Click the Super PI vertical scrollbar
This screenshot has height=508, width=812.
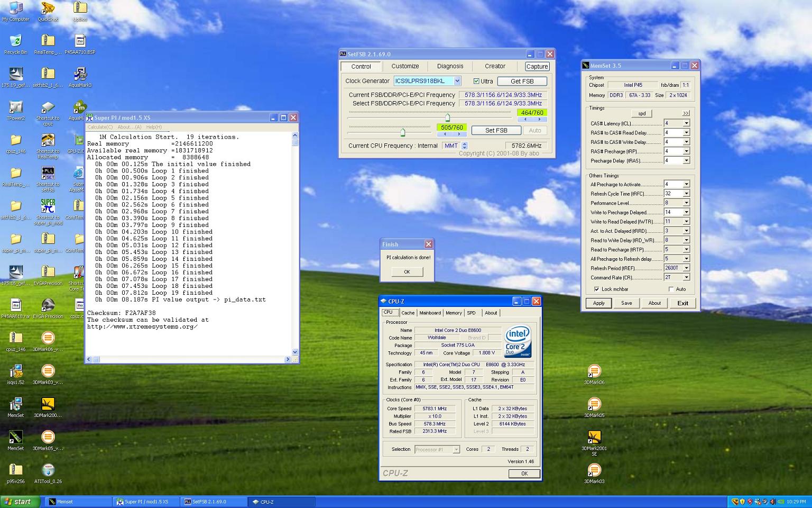[295, 244]
